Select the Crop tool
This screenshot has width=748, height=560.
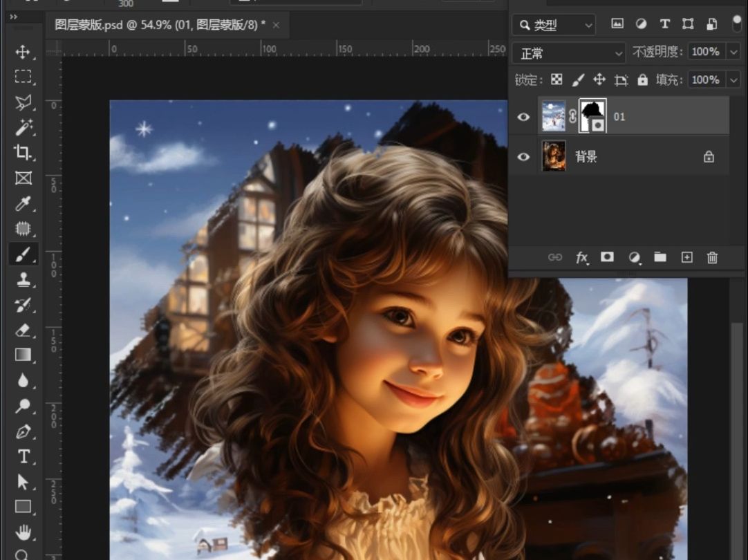coord(22,153)
